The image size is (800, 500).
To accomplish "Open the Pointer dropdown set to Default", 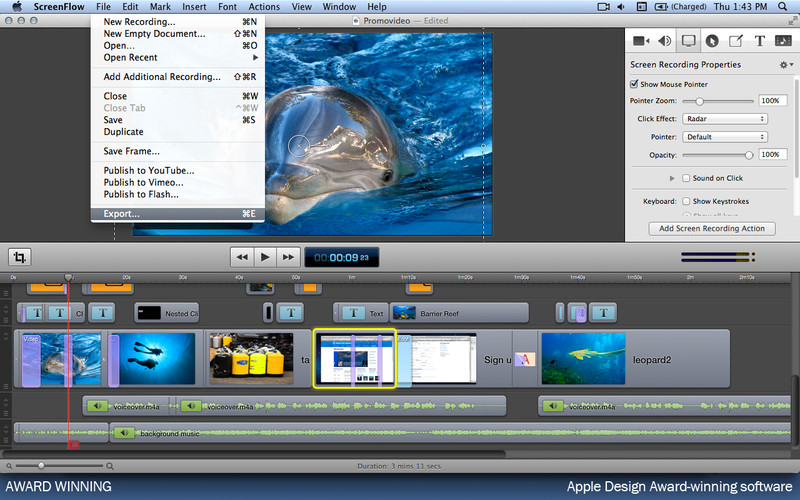I will tap(724, 136).
